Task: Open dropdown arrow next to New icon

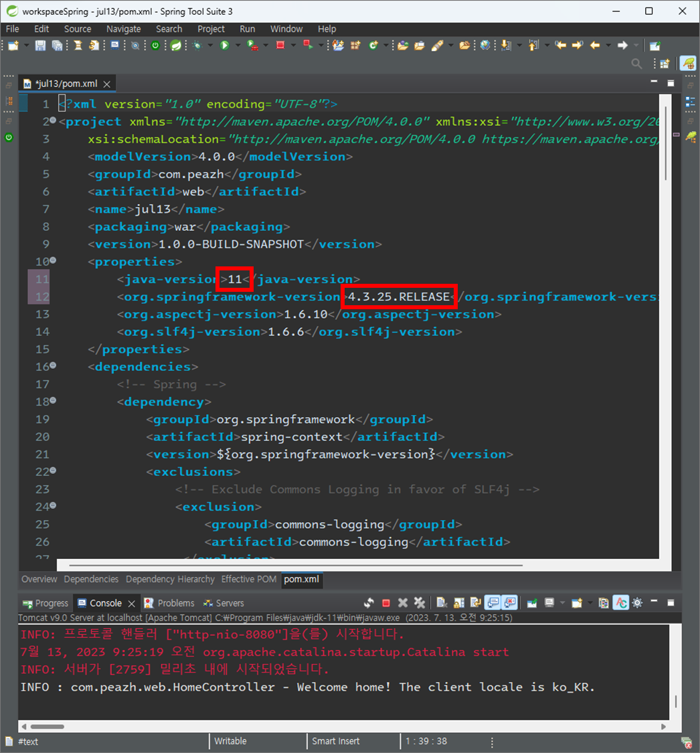Action: (x=26, y=46)
